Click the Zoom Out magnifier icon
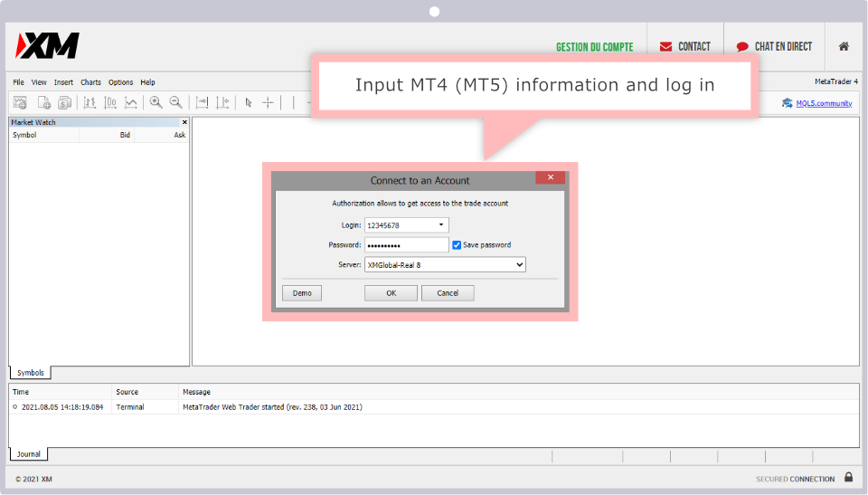Viewport: 868px width, 495px height. click(x=176, y=102)
